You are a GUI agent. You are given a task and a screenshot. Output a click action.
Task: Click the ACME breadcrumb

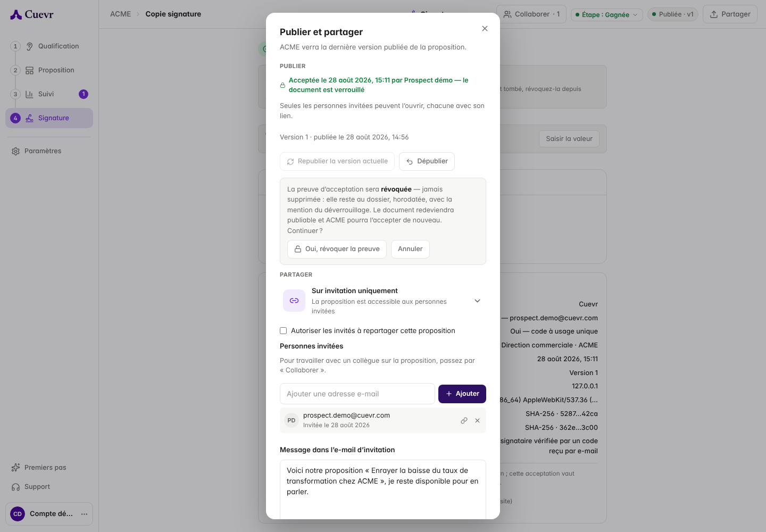tap(120, 14)
